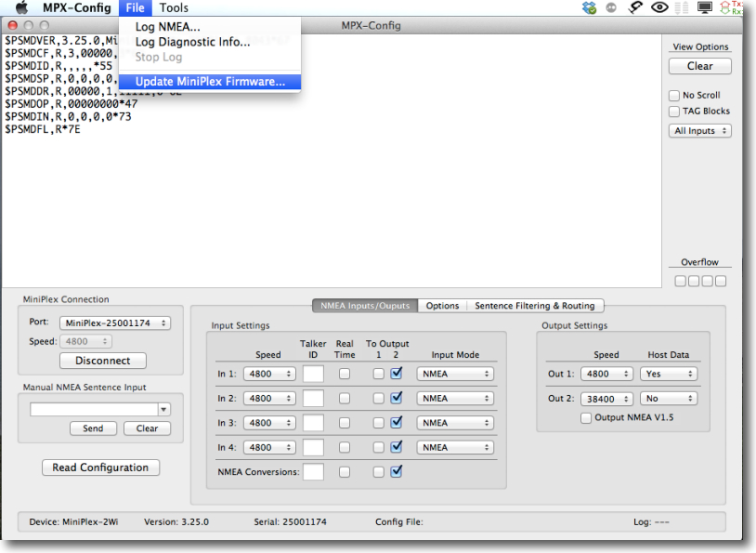Uncheck To Output 2 for In 3
756x553 pixels.
coord(397,423)
